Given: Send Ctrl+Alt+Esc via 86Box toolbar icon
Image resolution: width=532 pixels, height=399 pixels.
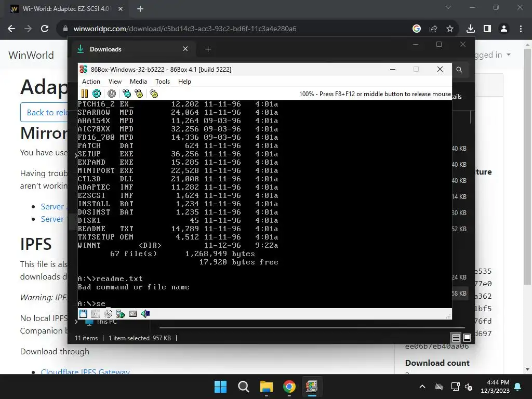Looking at the screenshot, I should pos(139,94).
